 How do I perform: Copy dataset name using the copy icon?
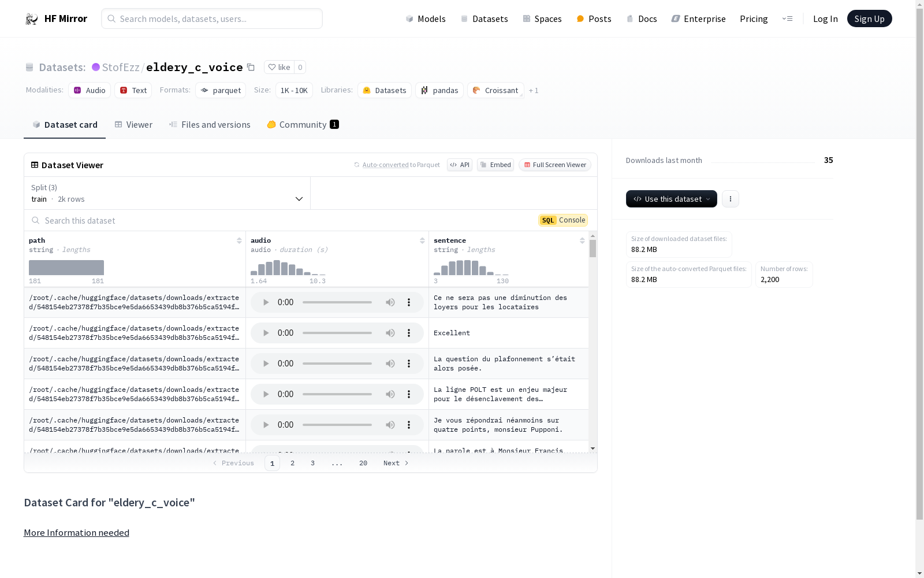(x=251, y=67)
